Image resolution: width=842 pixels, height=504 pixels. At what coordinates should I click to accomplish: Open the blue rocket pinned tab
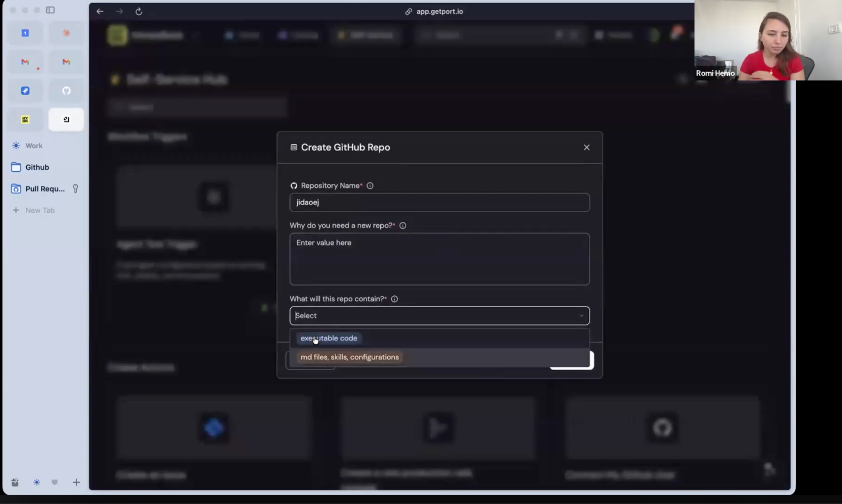click(25, 91)
